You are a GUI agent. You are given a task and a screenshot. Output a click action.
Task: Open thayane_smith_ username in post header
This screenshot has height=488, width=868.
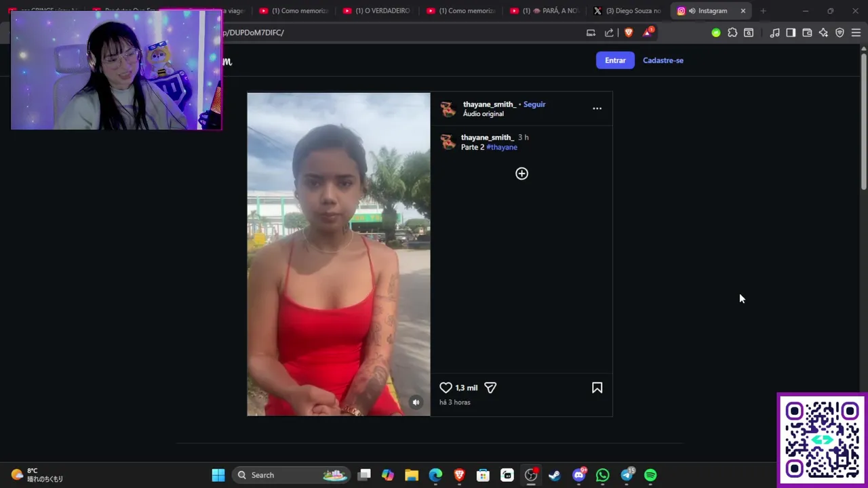(x=489, y=104)
